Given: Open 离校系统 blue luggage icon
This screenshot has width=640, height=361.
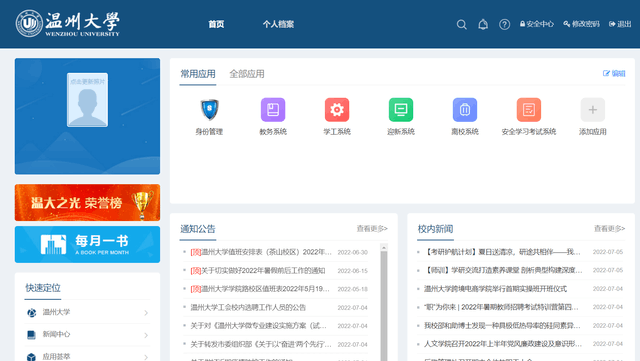Looking at the screenshot, I should [465, 110].
